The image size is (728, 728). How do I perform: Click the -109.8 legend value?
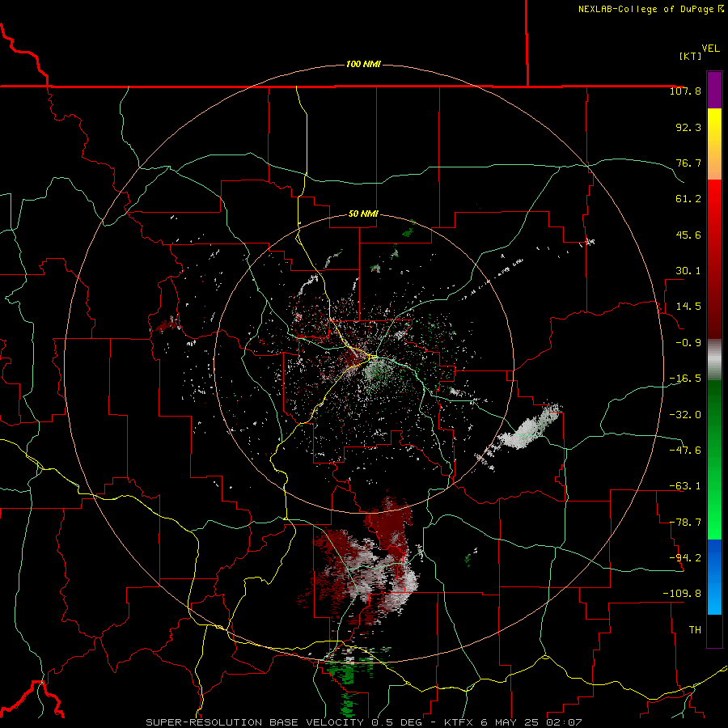682,594
